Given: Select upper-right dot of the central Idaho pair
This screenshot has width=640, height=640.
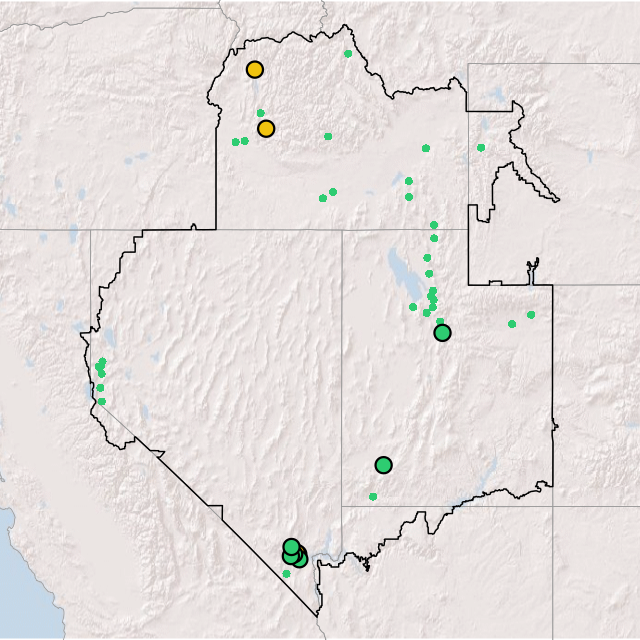Looking at the screenshot, I should pos(333,191).
